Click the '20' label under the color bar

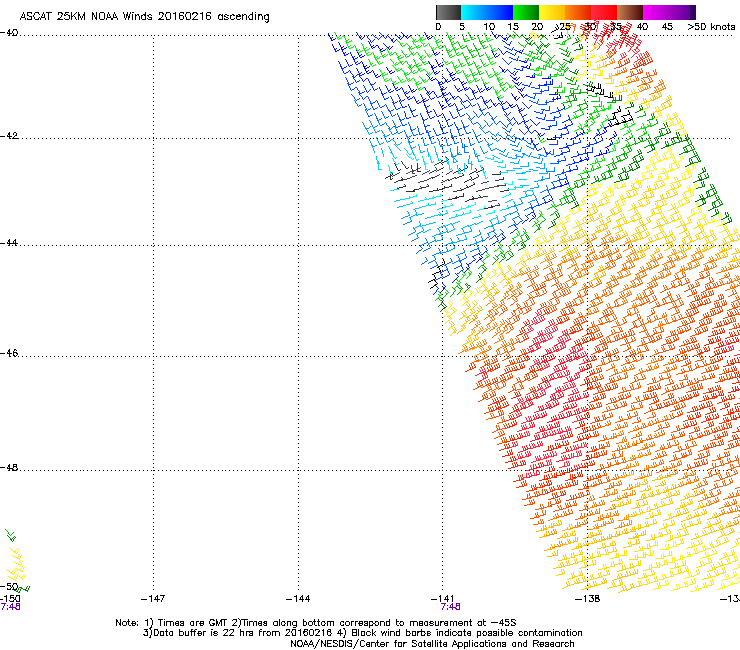pos(537,27)
